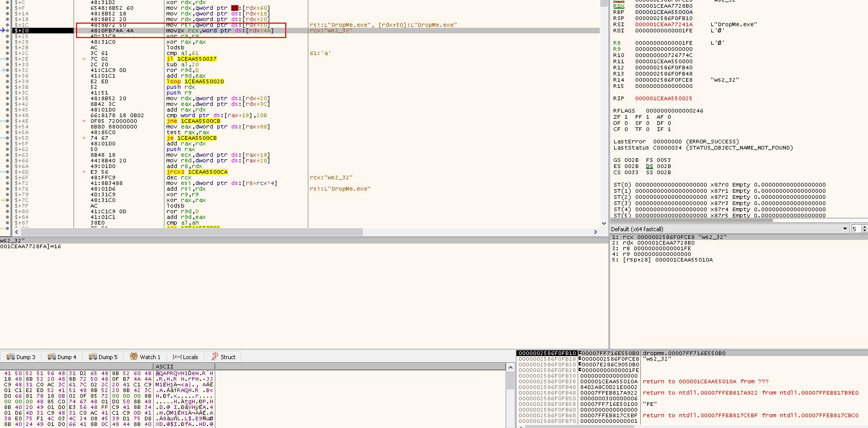Switch to the Dump 5 tab
868x428 pixels.
[x=103, y=357]
